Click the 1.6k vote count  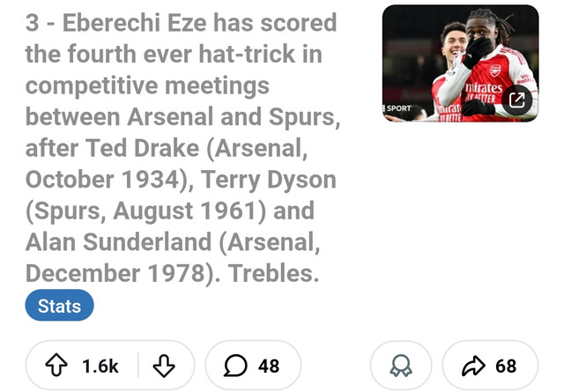point(100,366)
